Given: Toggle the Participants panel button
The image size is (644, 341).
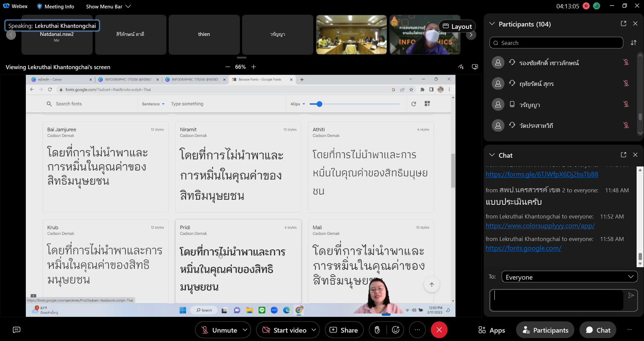Looking at the screenshot, I should [545, 330].
